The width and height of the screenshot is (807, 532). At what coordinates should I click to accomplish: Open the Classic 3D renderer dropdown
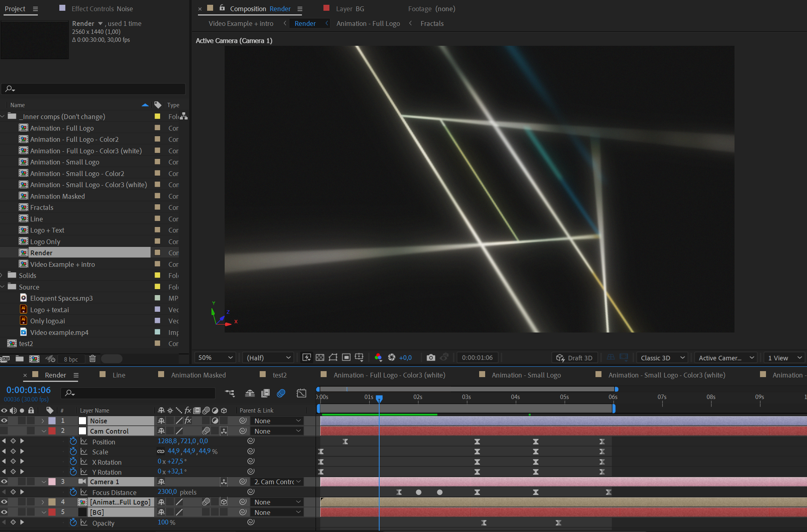pos(662,358)
